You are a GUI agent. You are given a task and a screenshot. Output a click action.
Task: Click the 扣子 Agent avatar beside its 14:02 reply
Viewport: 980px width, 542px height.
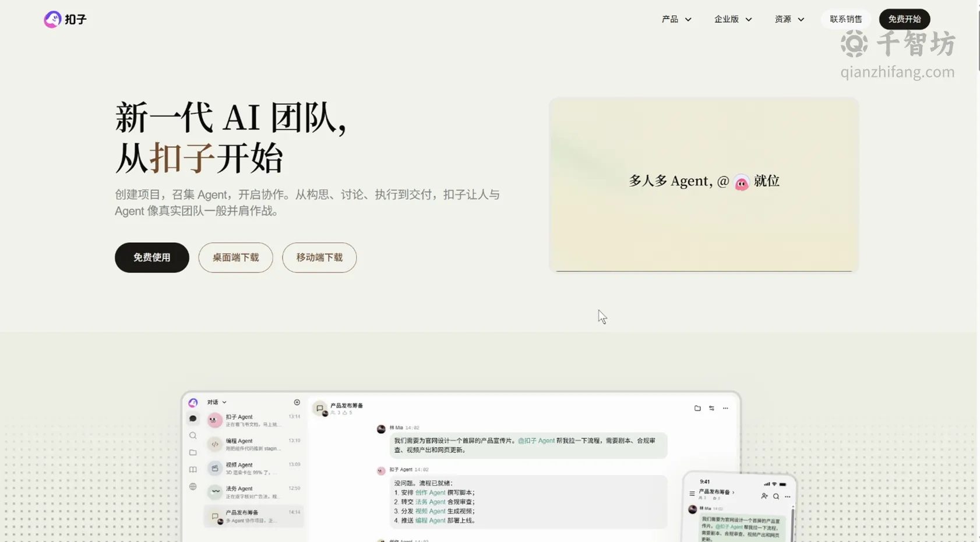381,471
